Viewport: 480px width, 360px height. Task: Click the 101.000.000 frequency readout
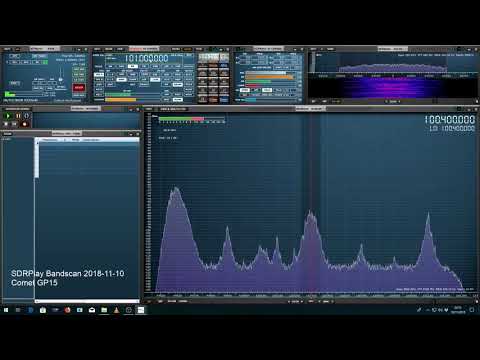(147, 59)
